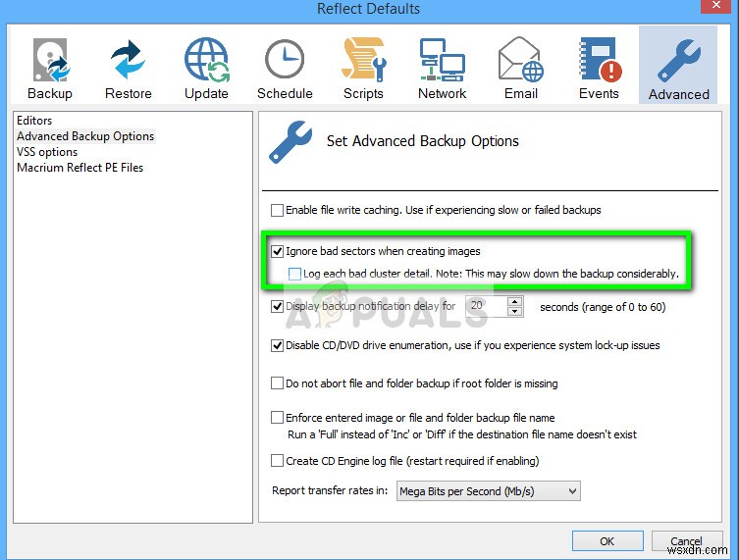This screenshot has height=560, width=739.
Task: Enable file write caching checkbox
Action: [x=277, y=210]
